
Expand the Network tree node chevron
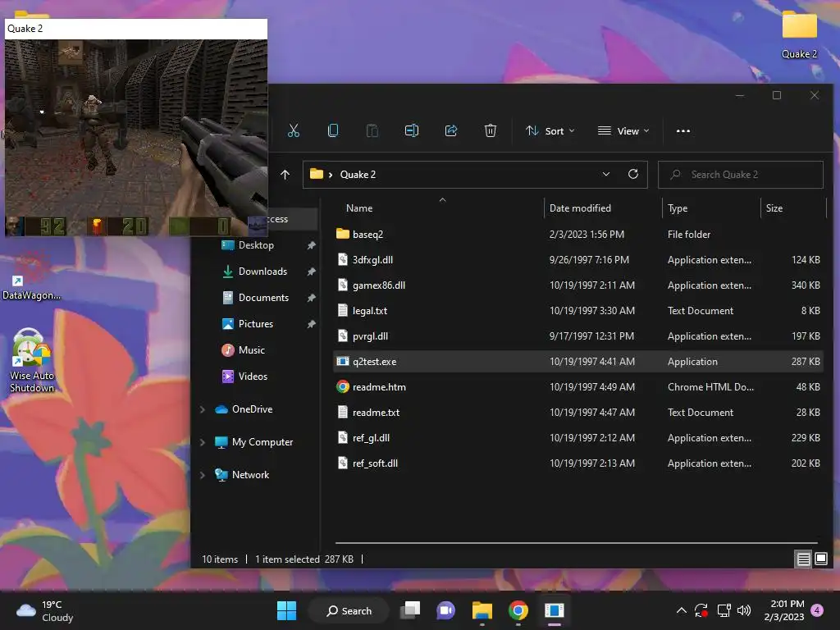[203, 475]
